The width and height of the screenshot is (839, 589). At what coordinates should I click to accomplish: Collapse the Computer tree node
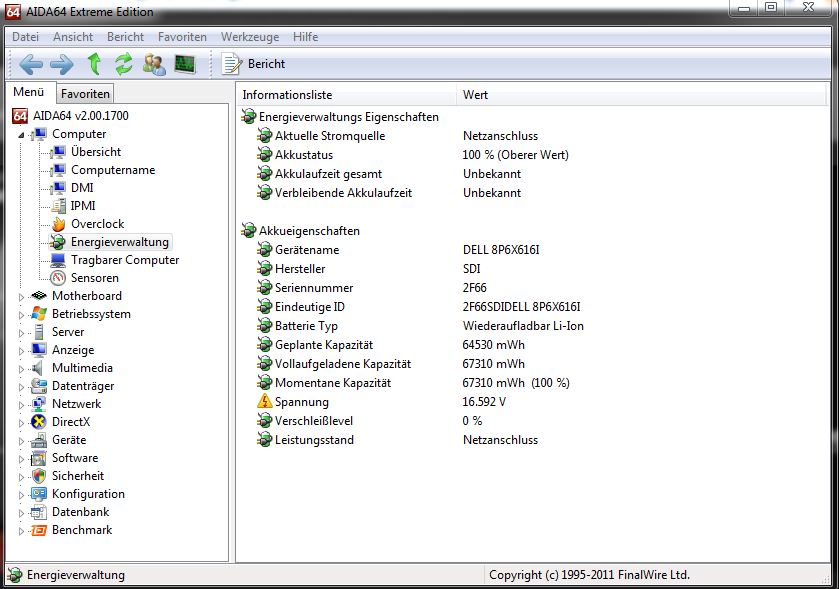coord(21,135)
